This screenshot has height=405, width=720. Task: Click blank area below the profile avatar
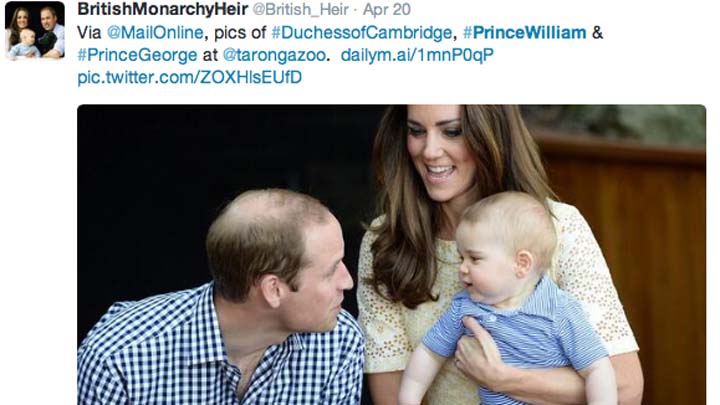(x=35, y=230)
